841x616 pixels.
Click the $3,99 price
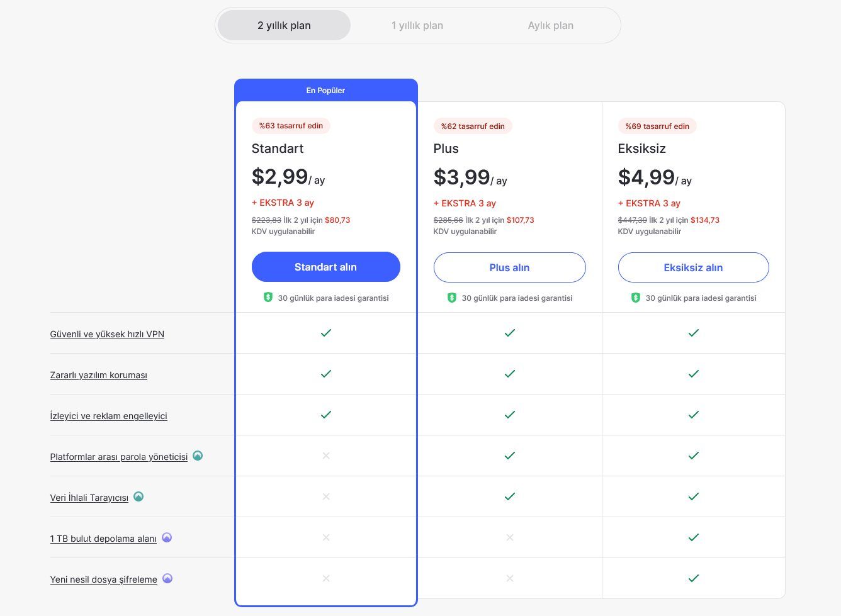click(x=462, y=177)
